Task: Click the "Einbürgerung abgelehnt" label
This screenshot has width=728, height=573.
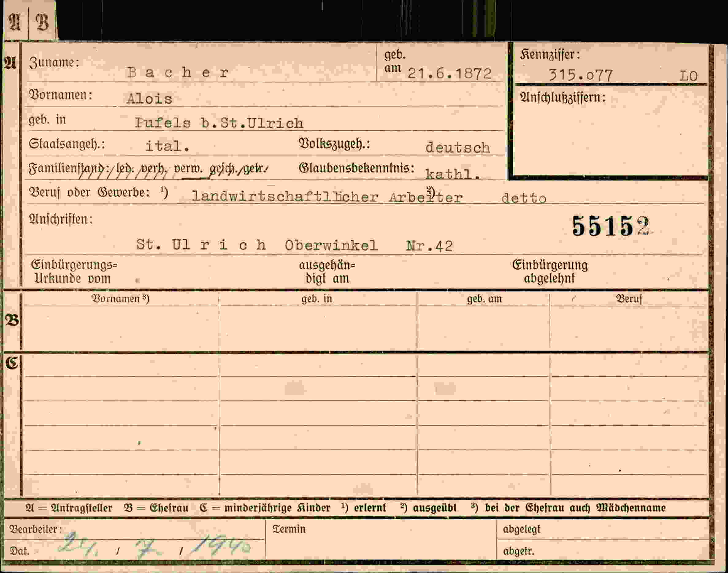Action: click(550, 272)
